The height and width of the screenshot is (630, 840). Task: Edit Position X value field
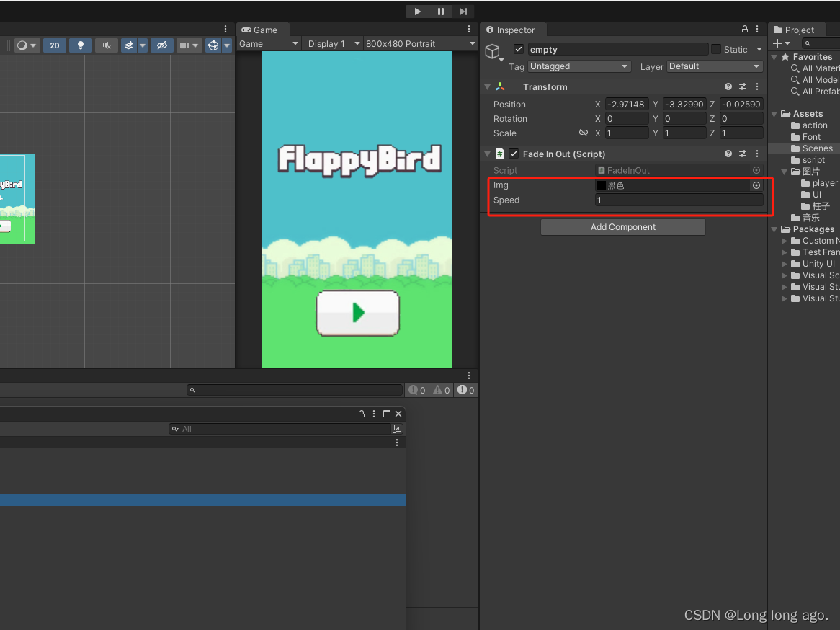(627, 105)
